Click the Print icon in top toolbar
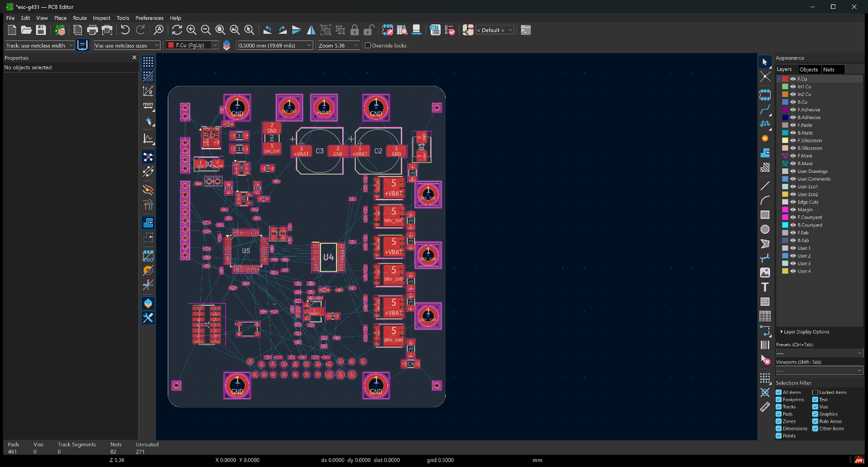 pos(92,30)
